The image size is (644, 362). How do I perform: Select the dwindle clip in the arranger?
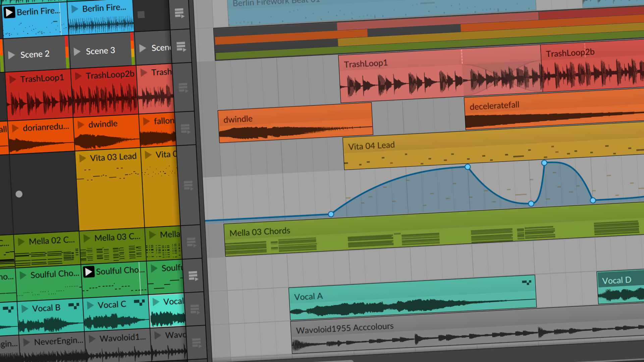click(x=295, y=123)
